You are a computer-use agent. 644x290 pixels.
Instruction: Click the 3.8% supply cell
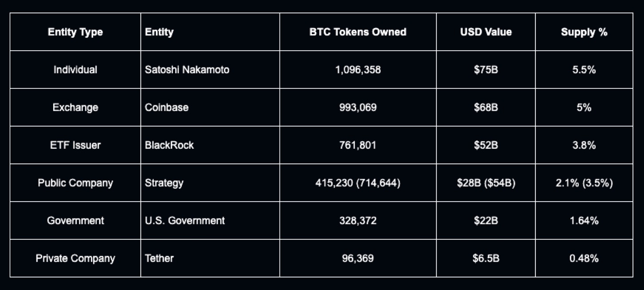click(584, 145)
